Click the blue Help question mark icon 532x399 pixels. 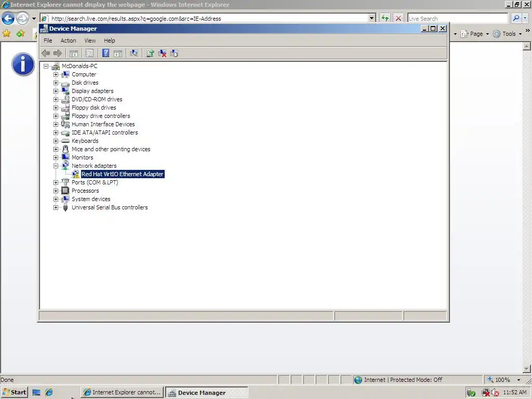point(106,54)
